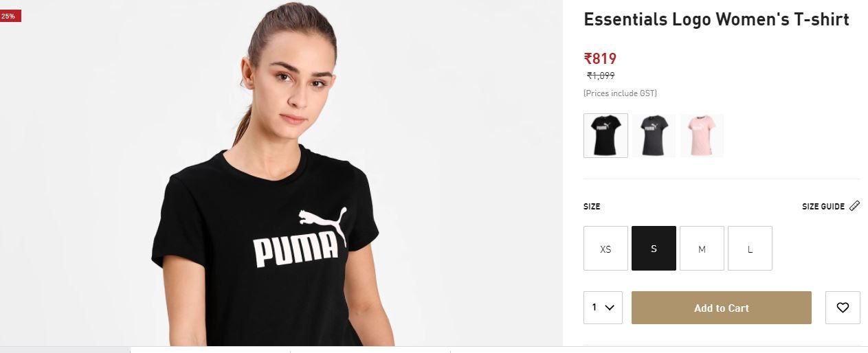The width and height of the screenshot is (868, 353).
Task: Select the black t-shirt color thumbnail
Action: click(605, 135)
